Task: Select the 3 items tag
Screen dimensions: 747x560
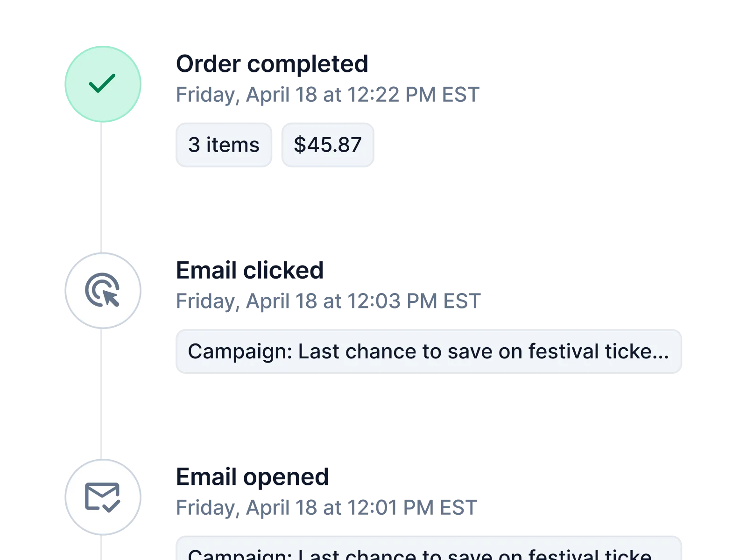Action: (224, 145)
